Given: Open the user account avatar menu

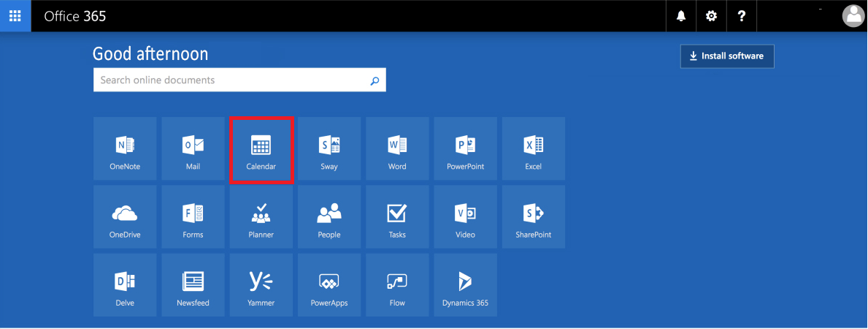Looking at the screenshot, I should (853, 16).
